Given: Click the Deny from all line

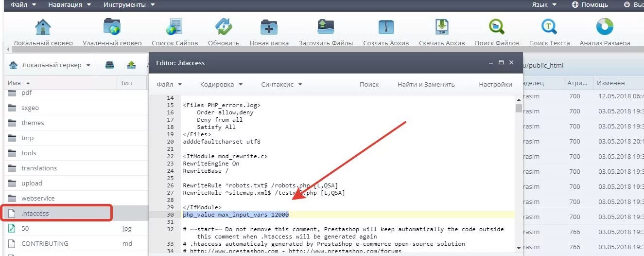Looking at the screenshot, I should (220, 120).
